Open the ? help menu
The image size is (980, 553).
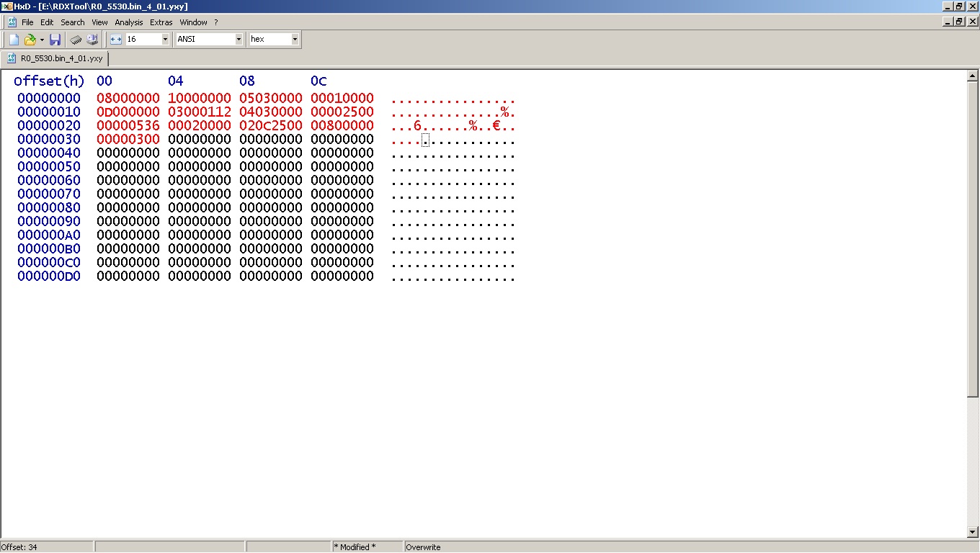pos(215,22)
